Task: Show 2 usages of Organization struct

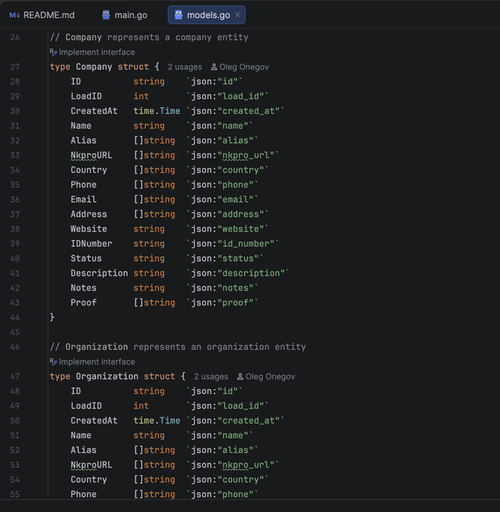Action: (x=211, y=377)
